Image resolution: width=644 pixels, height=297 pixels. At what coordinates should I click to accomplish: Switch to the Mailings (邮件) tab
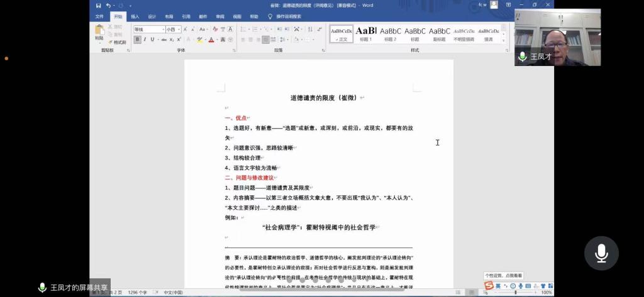tap(203, 17)
